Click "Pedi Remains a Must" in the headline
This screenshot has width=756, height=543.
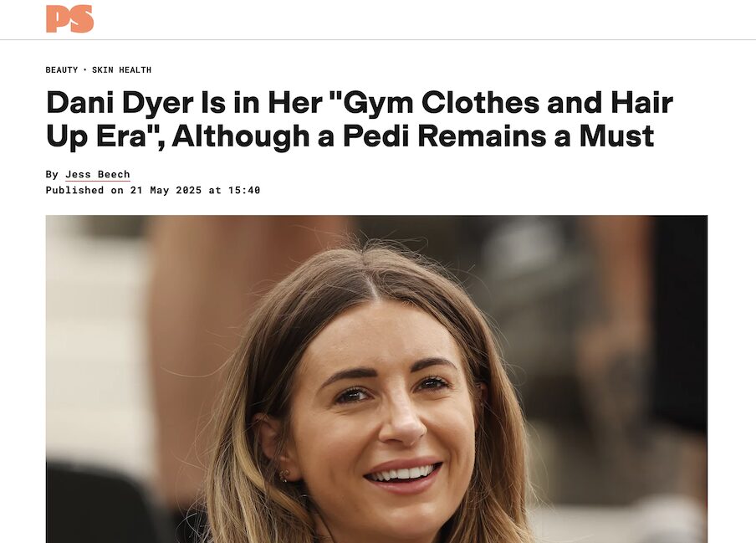498,136
